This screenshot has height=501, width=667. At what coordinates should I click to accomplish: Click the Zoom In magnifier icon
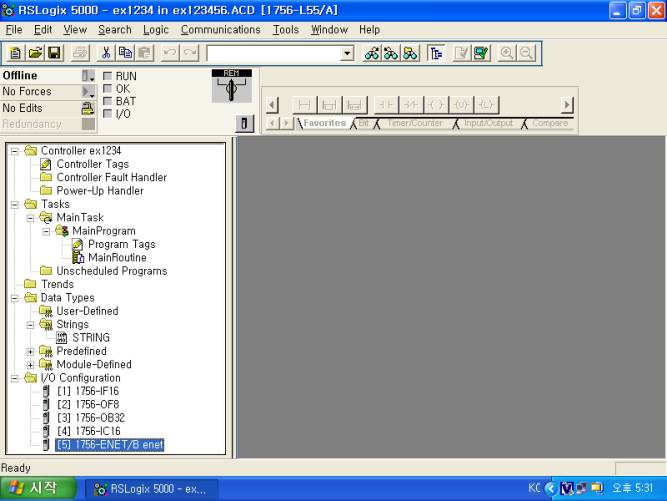506,51
